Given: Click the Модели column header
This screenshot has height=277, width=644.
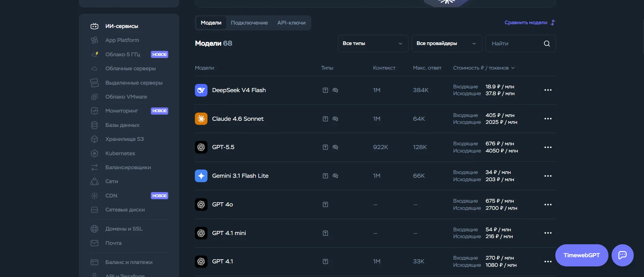Looking at the screenshot, I should point(204,68).
